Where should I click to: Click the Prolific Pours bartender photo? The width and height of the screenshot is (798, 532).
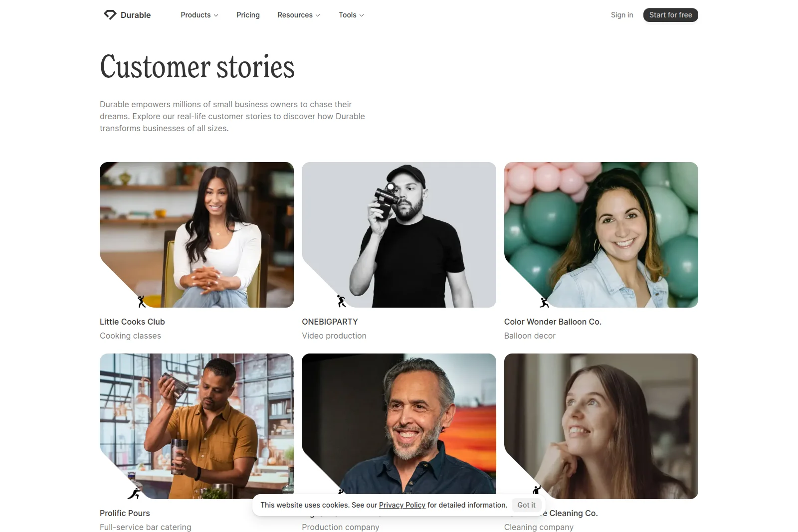[x=197, y=426]
